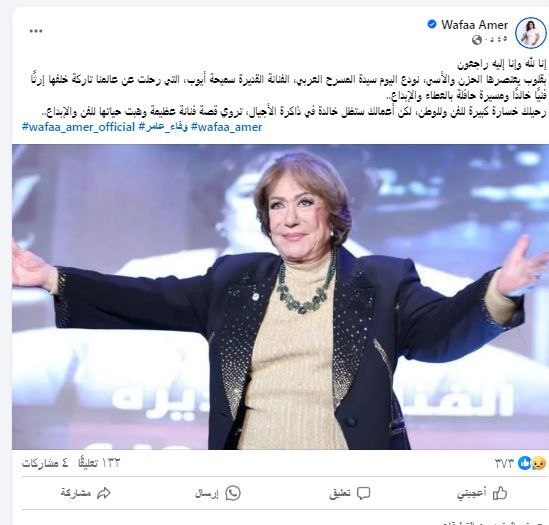The image size is (549, 525).
Task: View the ٣٧٣ reactions count
Action: click(504, 464)
